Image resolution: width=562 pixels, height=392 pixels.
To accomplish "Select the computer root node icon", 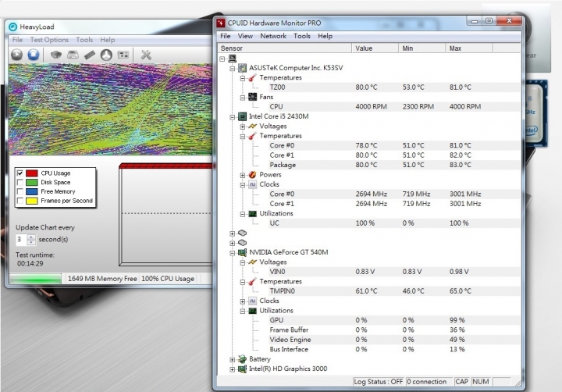I will pyautogui.click(x=233, y=58).
